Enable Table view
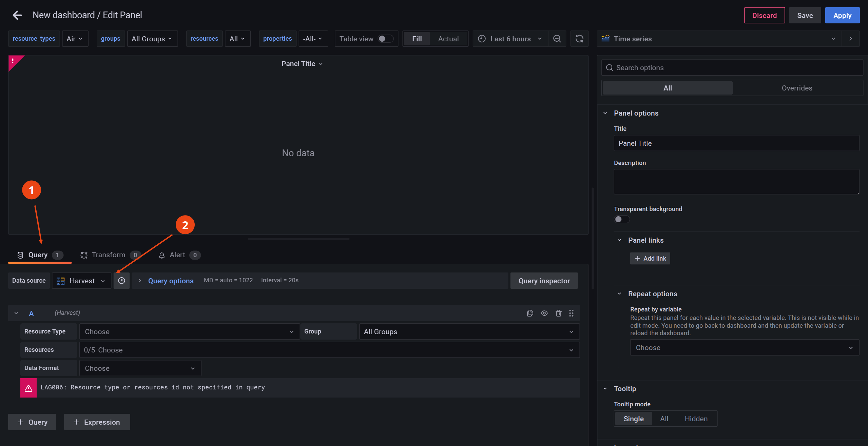This screenshot has width=868, height=446. pos(386,39)
